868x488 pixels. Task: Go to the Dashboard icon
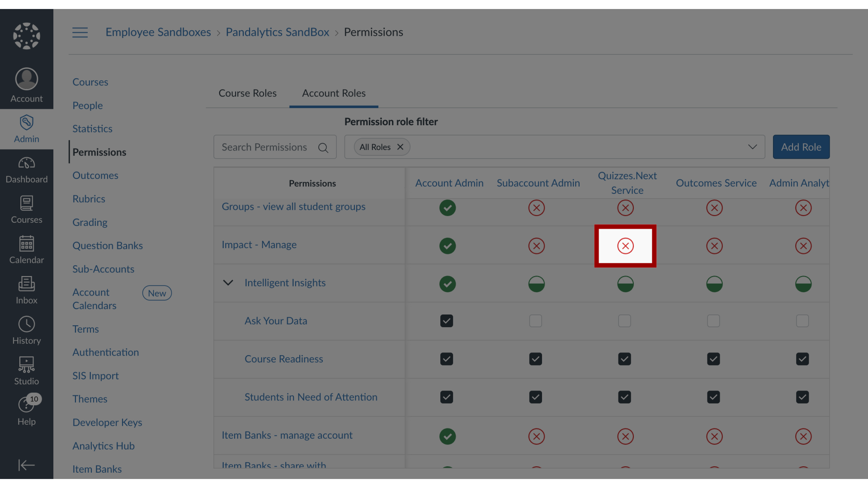point(27,163)
